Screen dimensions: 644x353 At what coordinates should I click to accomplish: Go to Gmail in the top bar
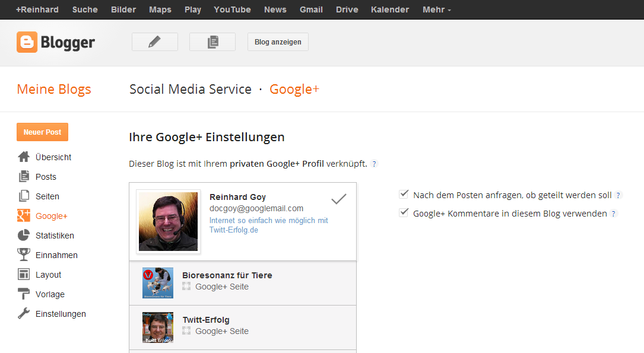click(x=311, y=9)
